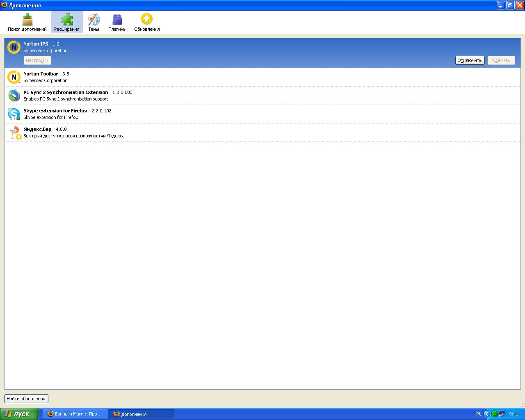Click 'Enables PC Sync 2 synchronisation support' text
The image size is (525, 420).
point(66,99)
